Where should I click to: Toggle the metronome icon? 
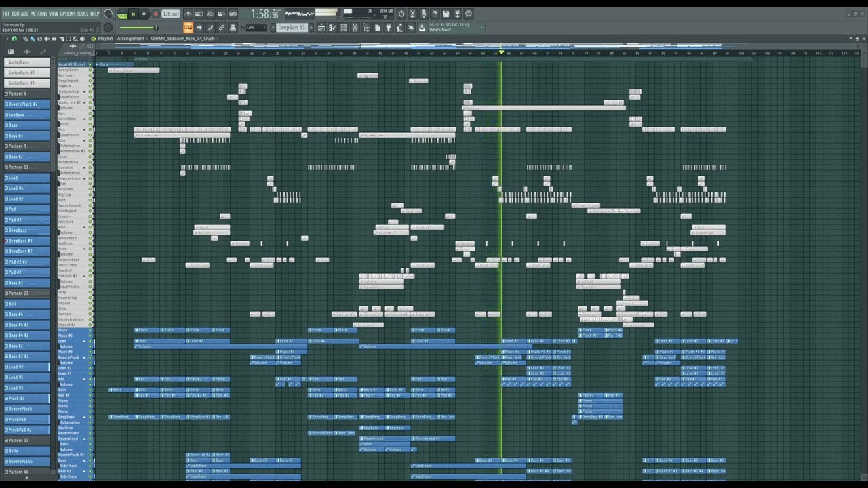[188, 14]
